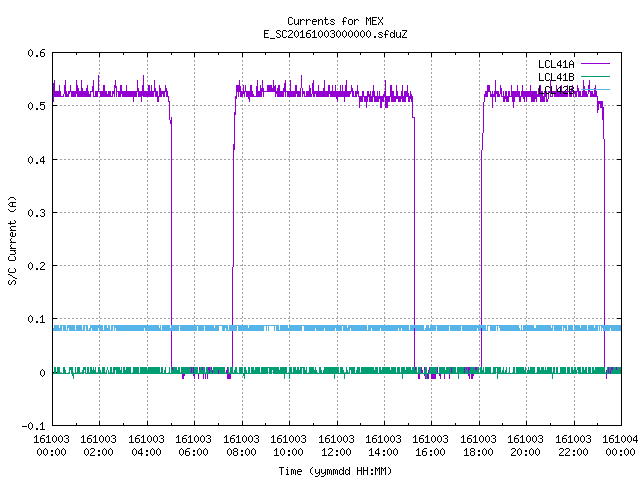
Task: Click the 161003 16:00 x-axis tick label
Action: click(x=431, y=446)
